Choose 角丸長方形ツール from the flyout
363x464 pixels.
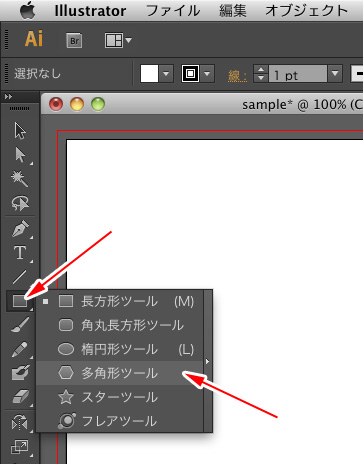[120, 325]
